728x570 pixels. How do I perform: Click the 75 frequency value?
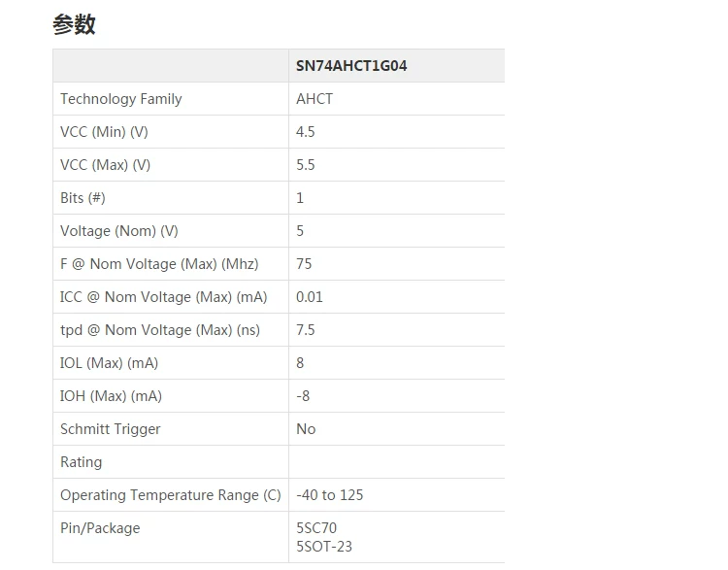click(x=304, y=264)
